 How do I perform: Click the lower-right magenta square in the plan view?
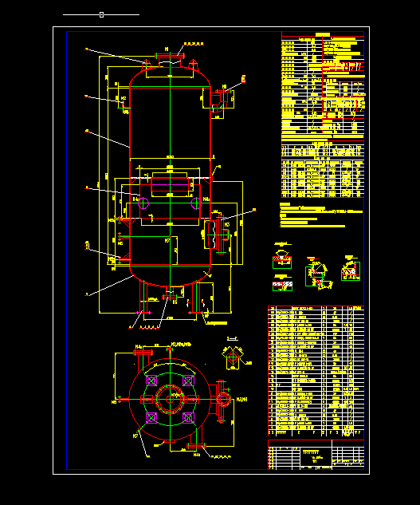point(188,418)
